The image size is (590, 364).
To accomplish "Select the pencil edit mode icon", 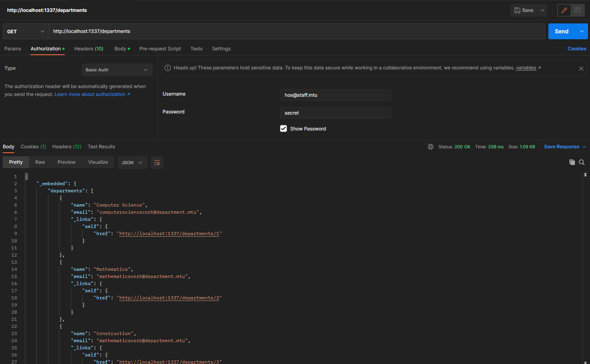I will click(564, 10).
